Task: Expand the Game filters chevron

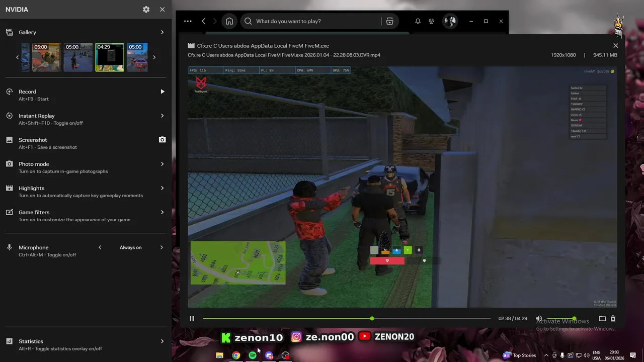Action: click(x=162, y=212)
